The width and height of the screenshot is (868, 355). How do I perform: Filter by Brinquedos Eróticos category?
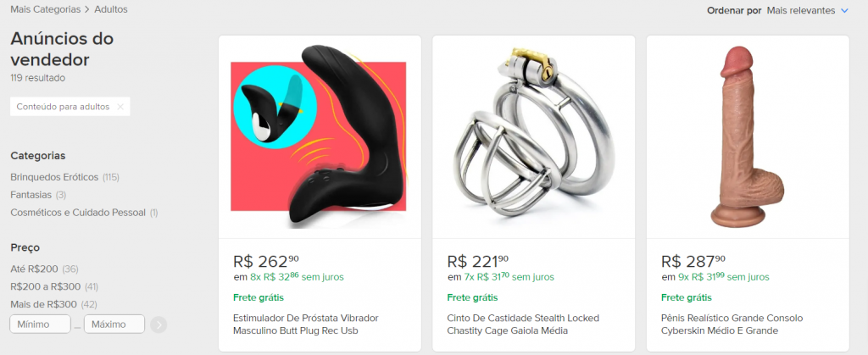(54, 177)
